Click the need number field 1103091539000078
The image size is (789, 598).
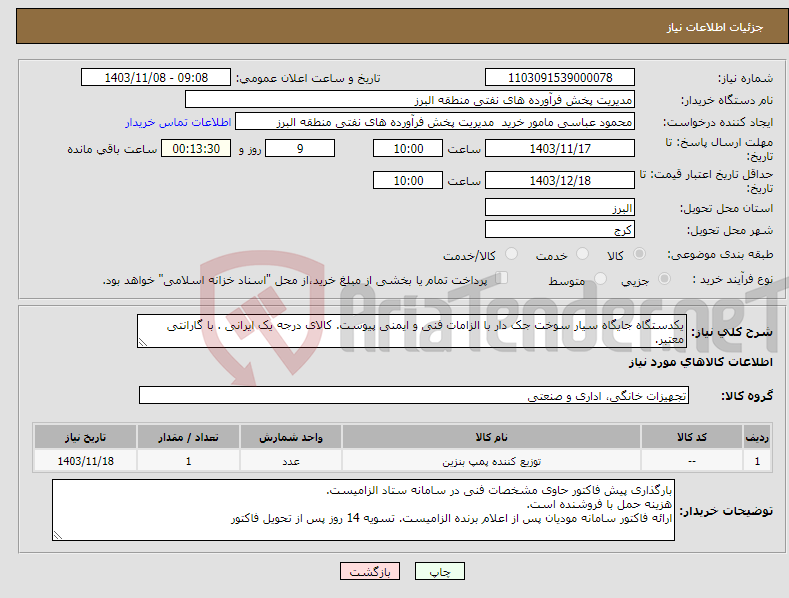pyautogui.click(x=560, y=78)
